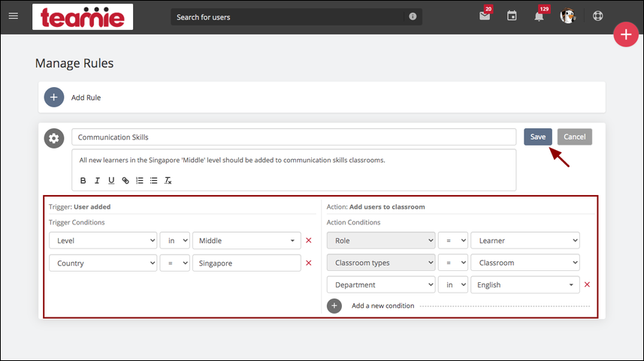Open the Level field dropdown
Image resolution: width=644 pixels, height=361 pixels.
[103, 240]
